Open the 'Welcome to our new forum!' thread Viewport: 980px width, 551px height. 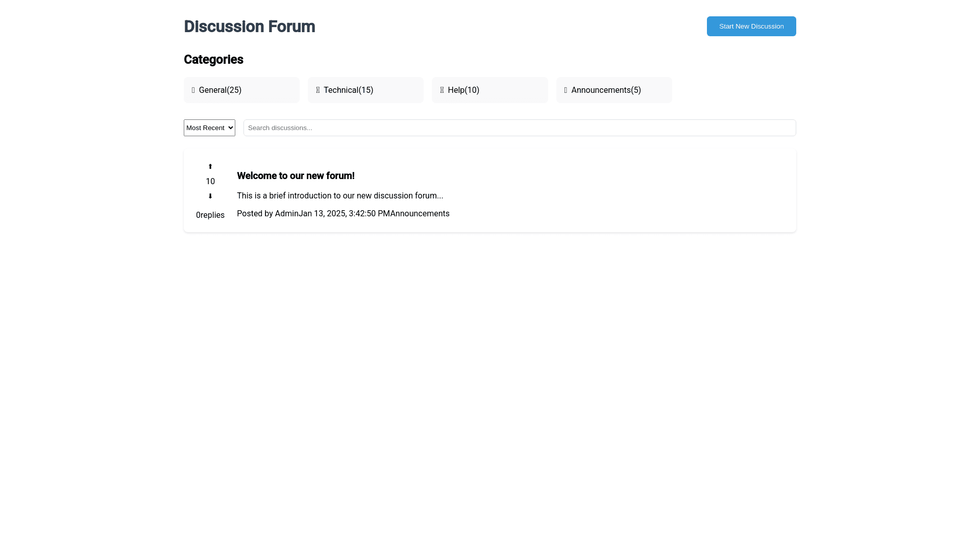[x=296, y=176]
